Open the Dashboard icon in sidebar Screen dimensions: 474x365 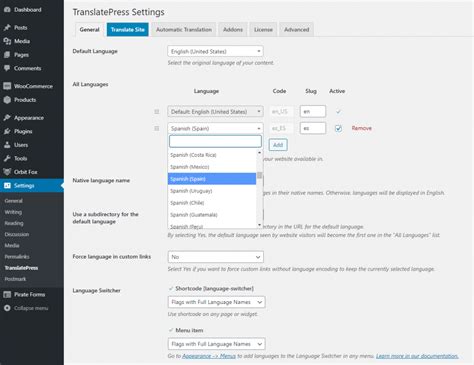tap(7, 10)
